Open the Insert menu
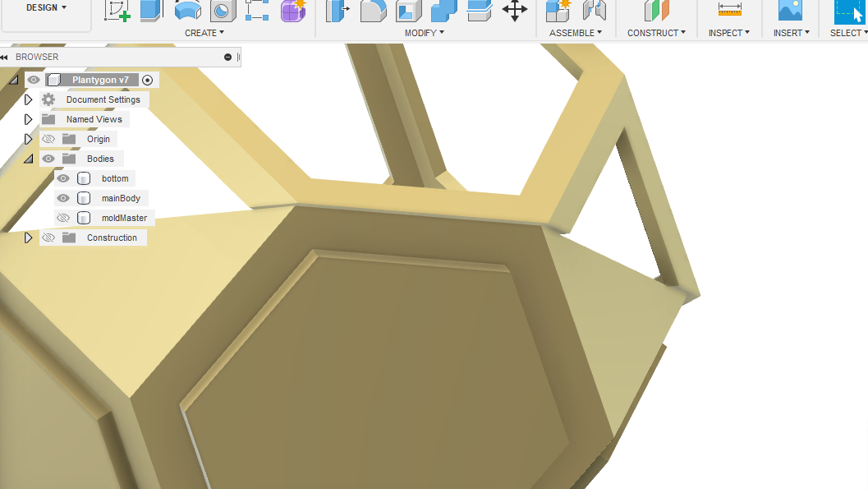The width and height of the screenshot is (868, 489). point(790,33)
